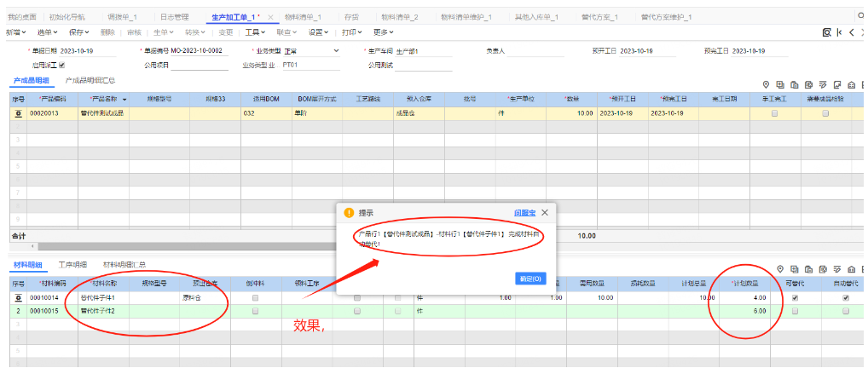Open the document search icon in top toolbar
This screenshot has width=868, height=368.
click(x=826, y=32)
